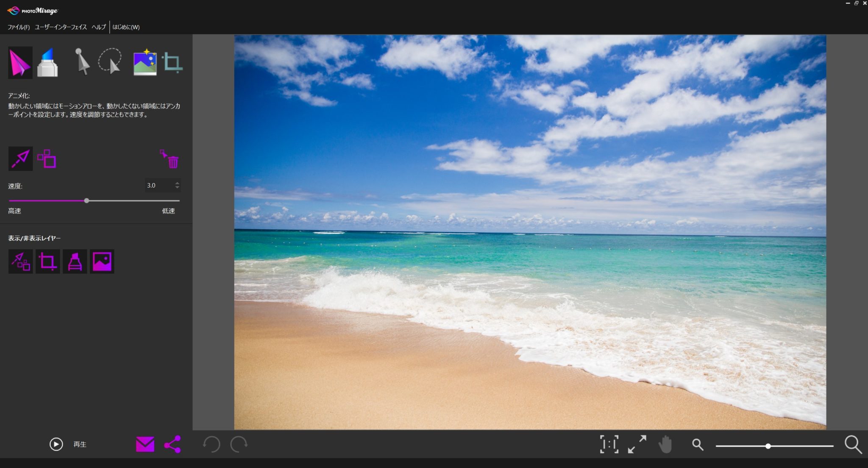Open the はじめに(W) tab
Image resolution: width=868 pixels, height=468 pixels.
pos(126,27)
